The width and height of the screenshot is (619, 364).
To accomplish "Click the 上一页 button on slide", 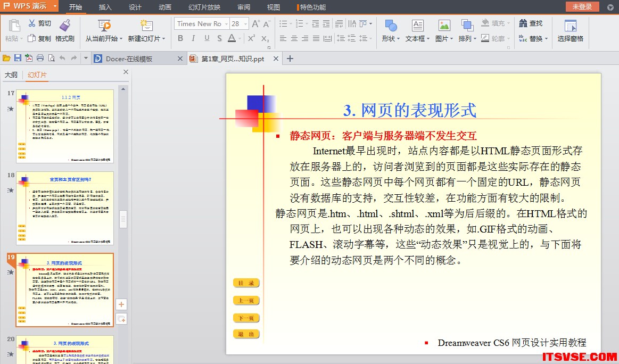I will coord(246,301).
